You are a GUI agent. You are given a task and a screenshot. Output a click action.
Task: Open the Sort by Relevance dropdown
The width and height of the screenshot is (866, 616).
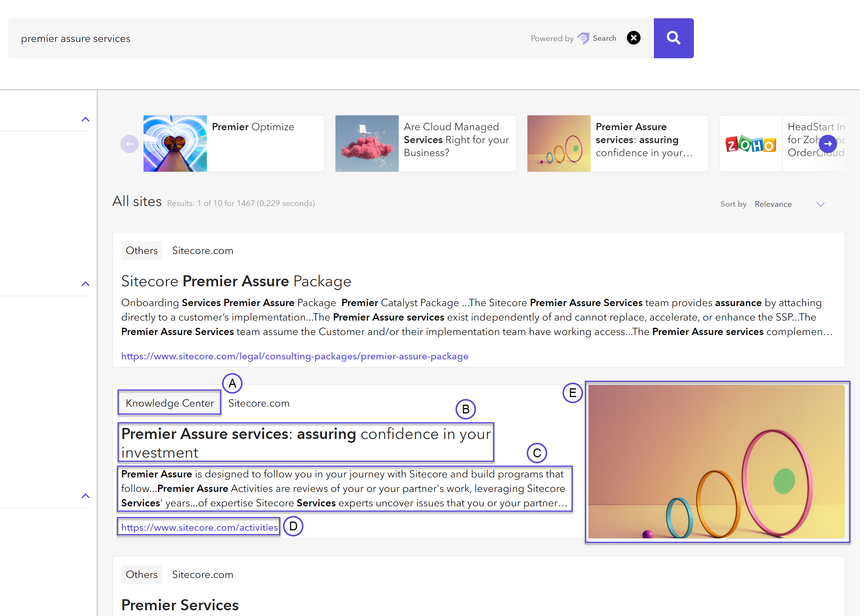pos(790,204)
